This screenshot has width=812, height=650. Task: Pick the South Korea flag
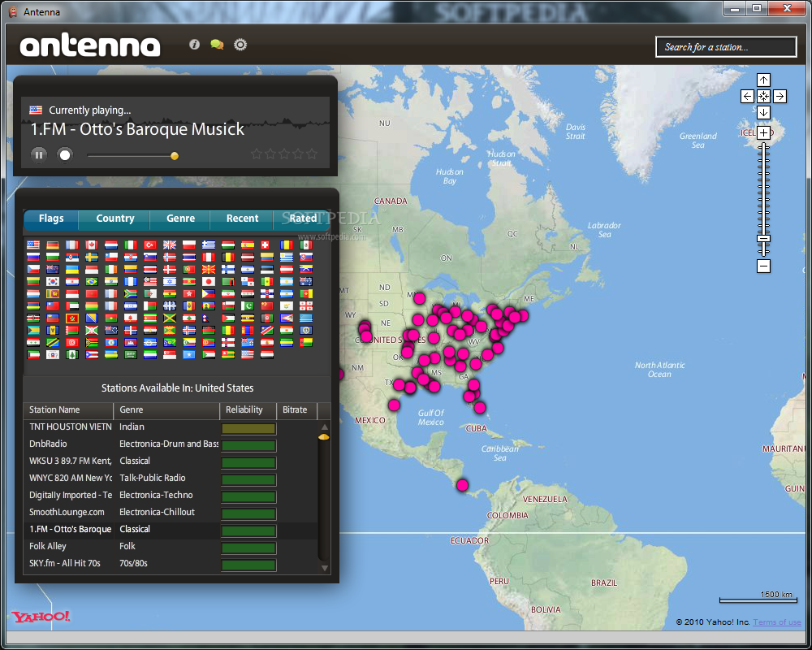tap(52, 281)
